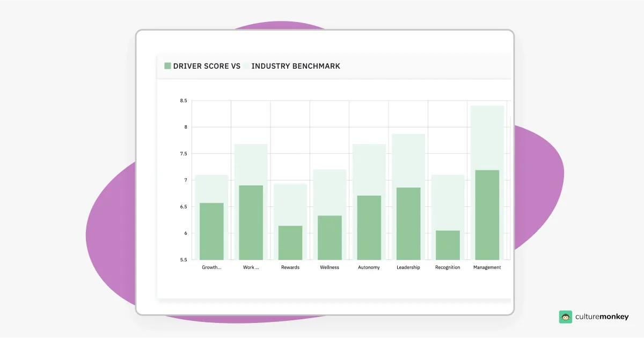
Task: Click the dark green Work driver score bar
Action: [x=251, y=222]
